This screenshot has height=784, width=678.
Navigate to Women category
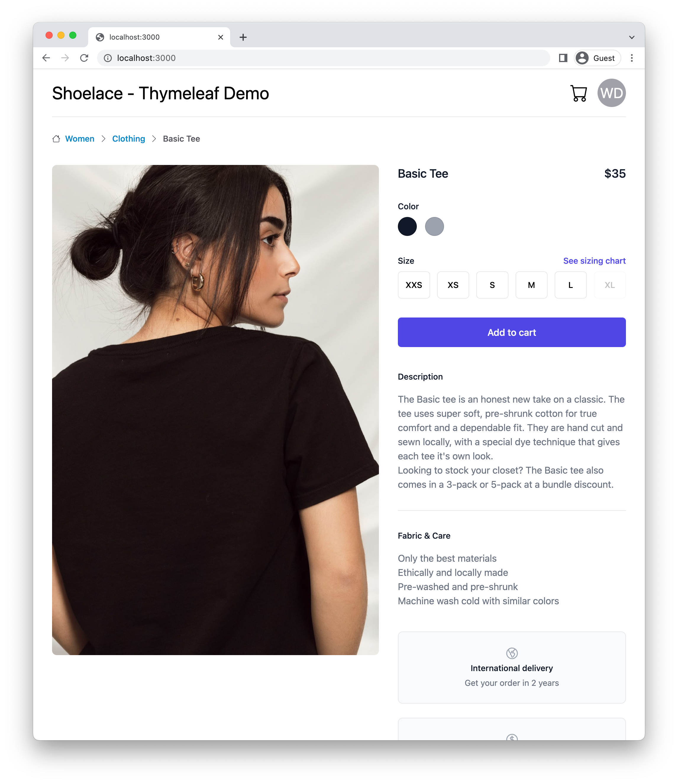click(79, 138)
